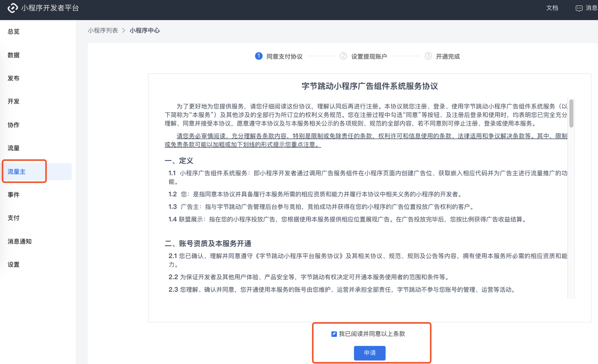Select step 2 设置提现账户
The width and height of the screenshot is (598, 364).
(x=343, y=56)
